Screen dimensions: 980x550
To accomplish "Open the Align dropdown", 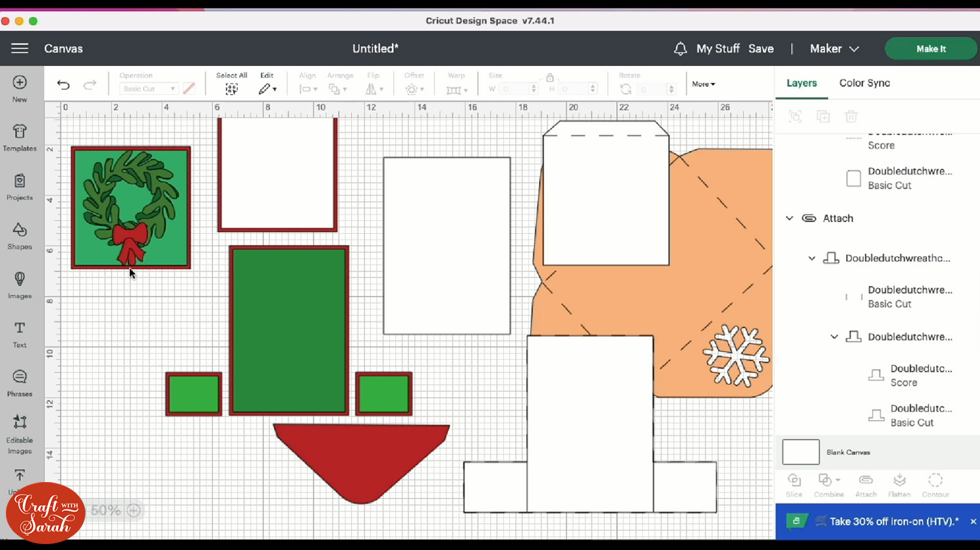I will pyautogui.click(x=308, y=89).
